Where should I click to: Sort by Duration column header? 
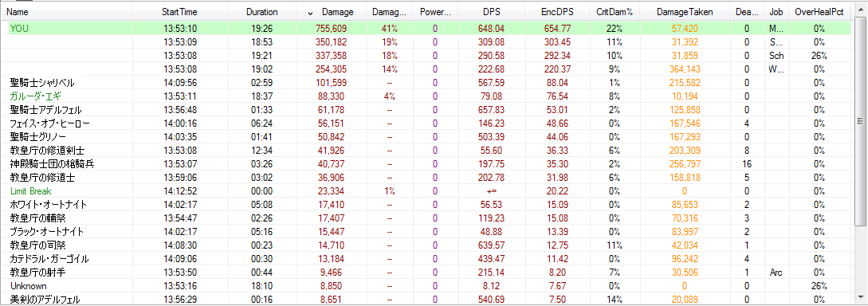[262, 12]
